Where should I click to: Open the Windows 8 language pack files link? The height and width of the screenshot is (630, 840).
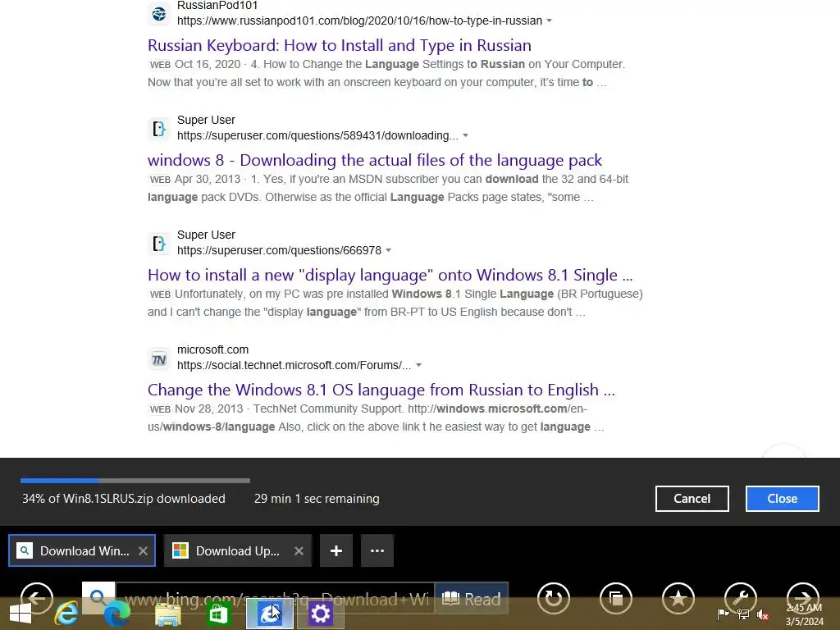[375, 160]
